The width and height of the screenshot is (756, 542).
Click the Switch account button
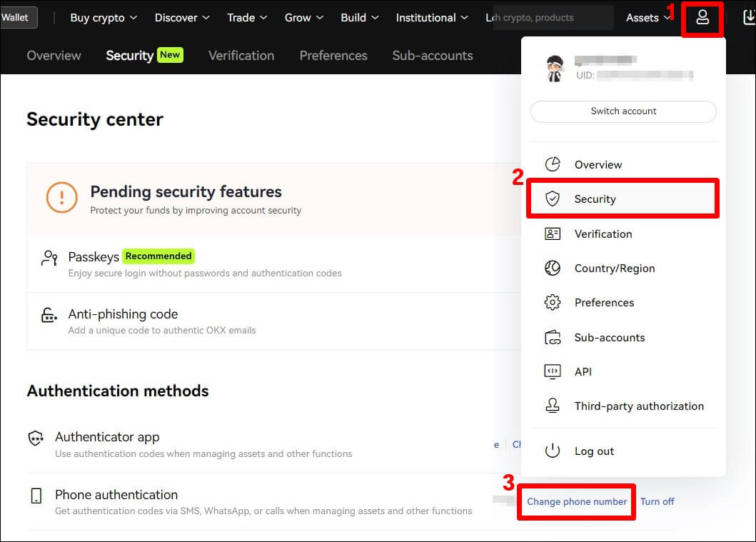click(623, 111)
